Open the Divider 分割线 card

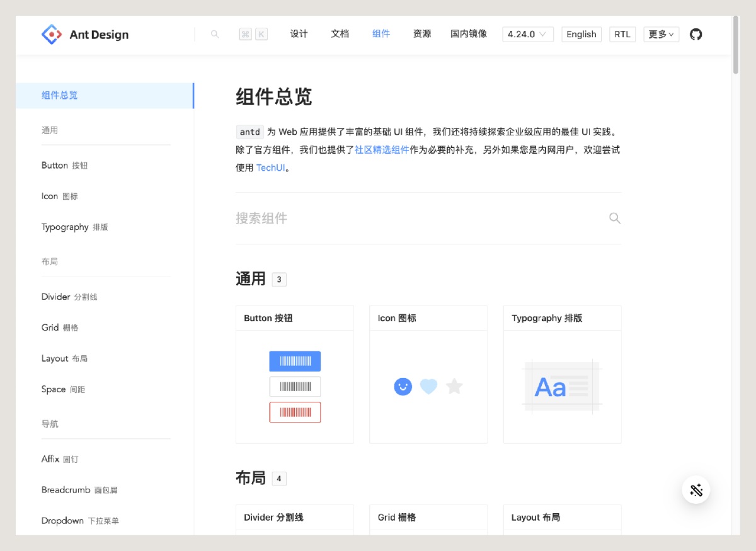295,518
